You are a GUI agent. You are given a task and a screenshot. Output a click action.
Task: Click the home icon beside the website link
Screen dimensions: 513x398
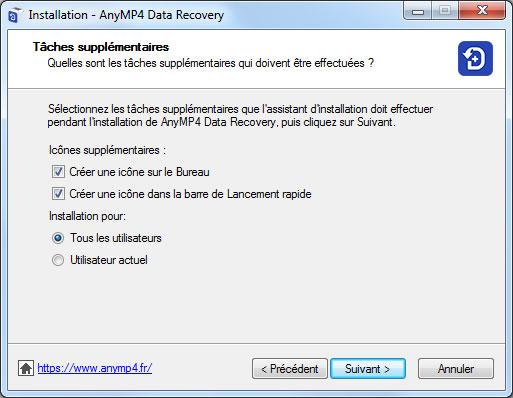click(x=26, y=368)
